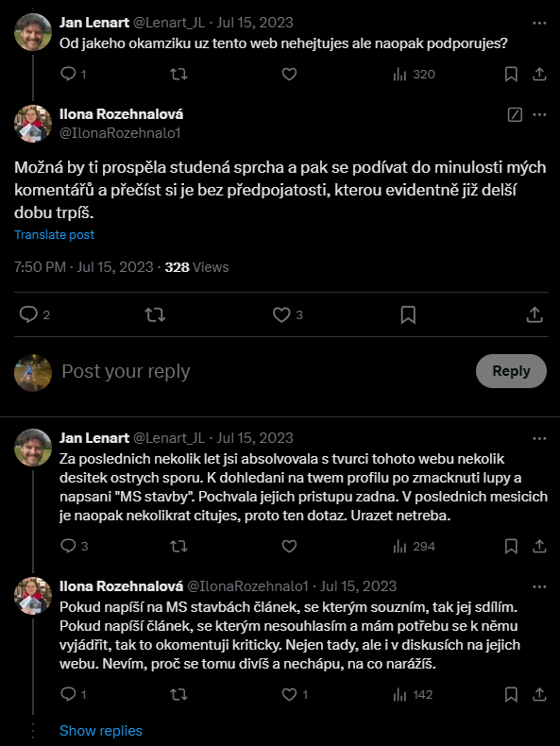
Task: Open Ilona Rozehnalová's profile avatar in main post
Action: (x=33, y=124)
